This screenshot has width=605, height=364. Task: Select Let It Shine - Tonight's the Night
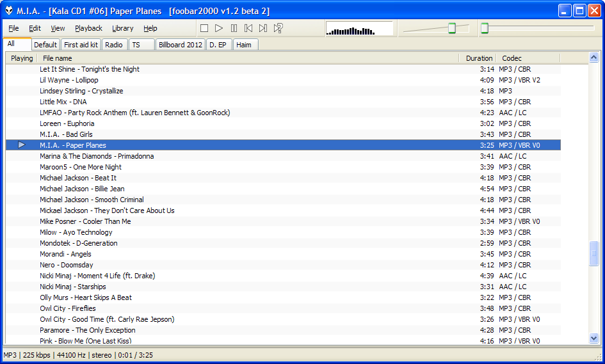coord(283,69)
